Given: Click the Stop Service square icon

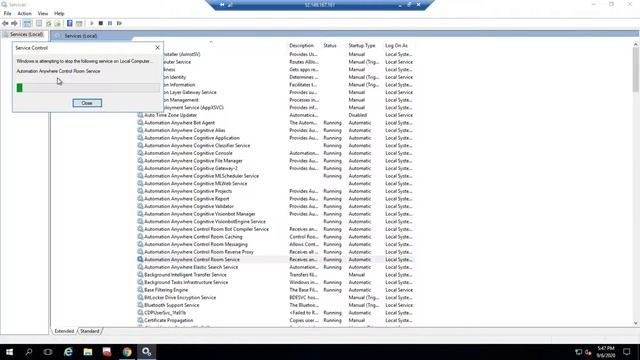Looking at the screenshot, I should pyautogui.click(x=101, y=23).
